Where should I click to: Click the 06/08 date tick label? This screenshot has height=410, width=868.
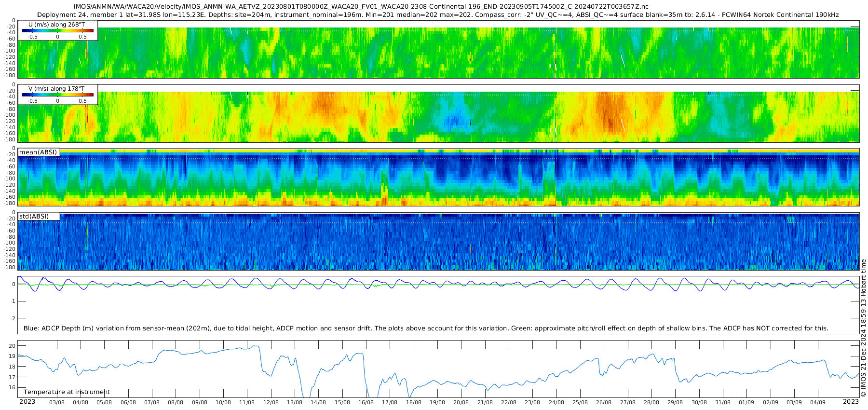[128, 403]
